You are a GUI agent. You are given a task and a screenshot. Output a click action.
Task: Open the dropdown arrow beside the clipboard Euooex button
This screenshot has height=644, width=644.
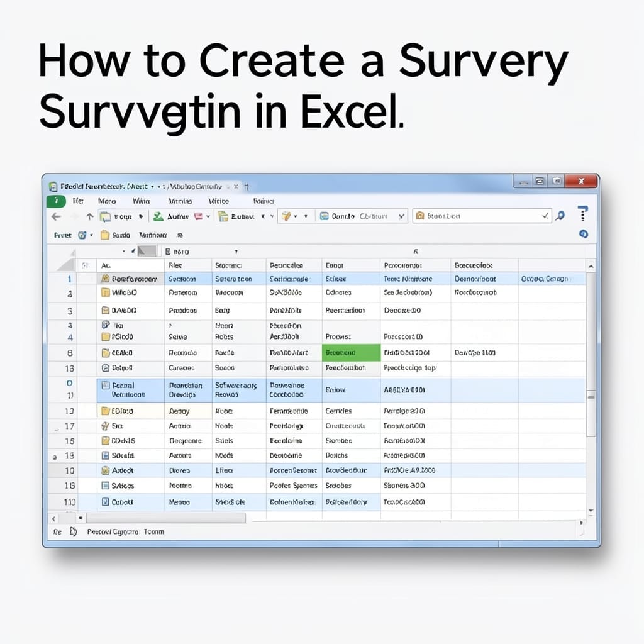click(272, 216)
